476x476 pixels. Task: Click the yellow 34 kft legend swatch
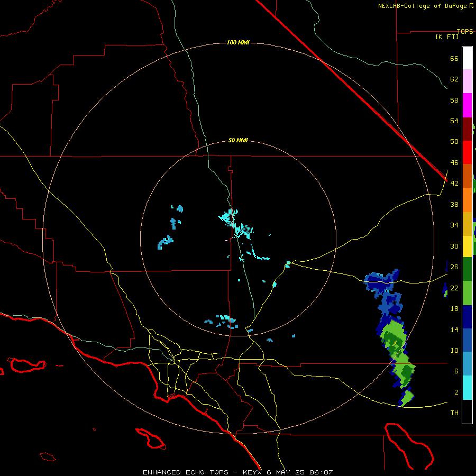(x=467, y=246)
